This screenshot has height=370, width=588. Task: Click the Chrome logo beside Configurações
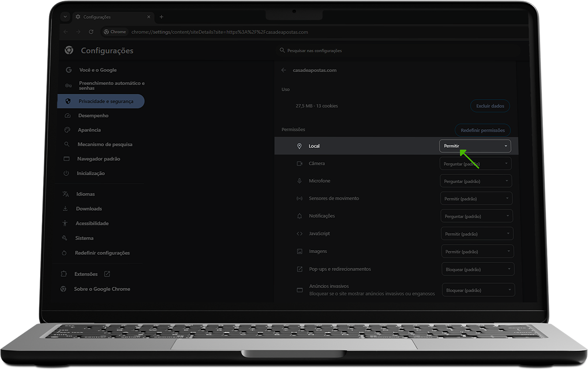69,51
